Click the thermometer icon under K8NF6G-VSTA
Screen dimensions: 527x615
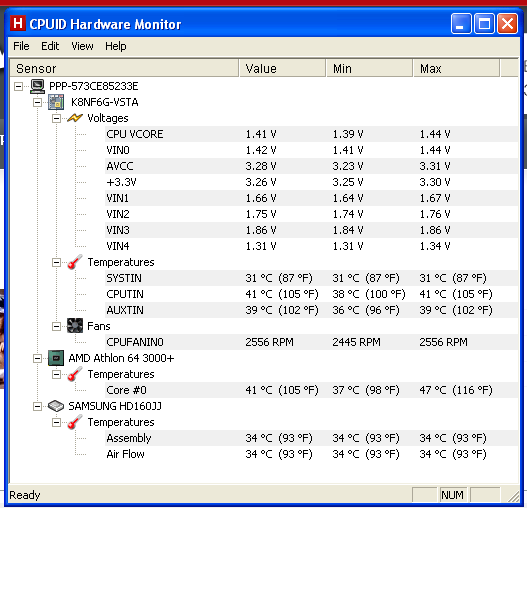pos(75,262)
